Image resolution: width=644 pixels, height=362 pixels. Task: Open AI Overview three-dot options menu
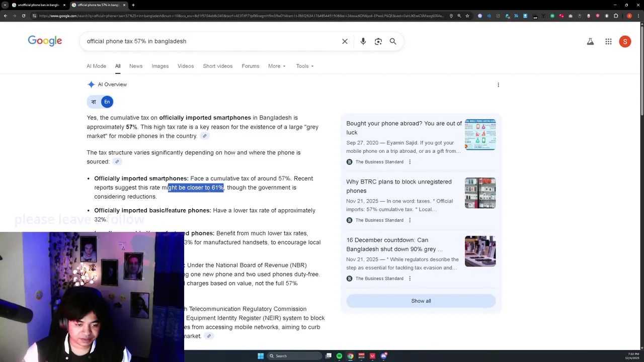point(498,85)
